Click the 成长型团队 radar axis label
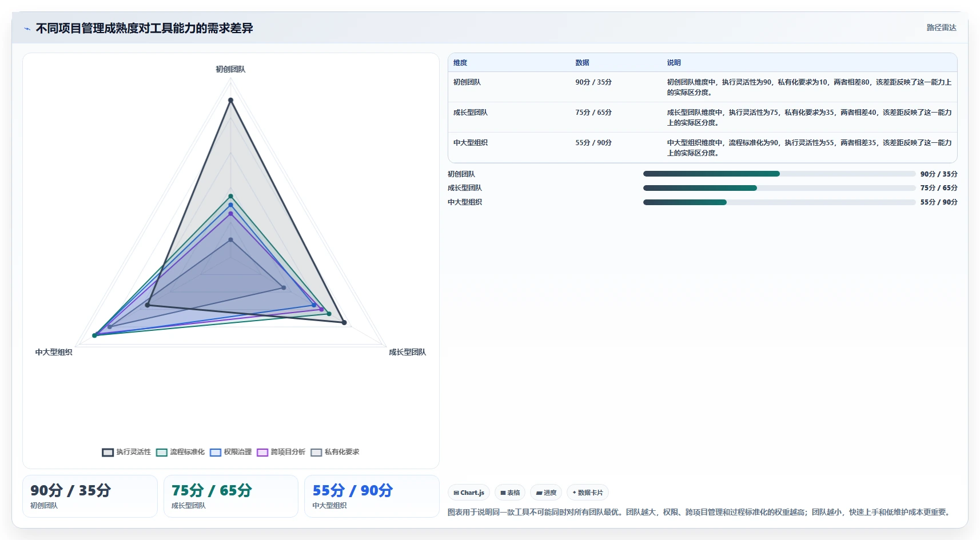The height and width of the screenshot is (540, 980). tap(408, 352)
